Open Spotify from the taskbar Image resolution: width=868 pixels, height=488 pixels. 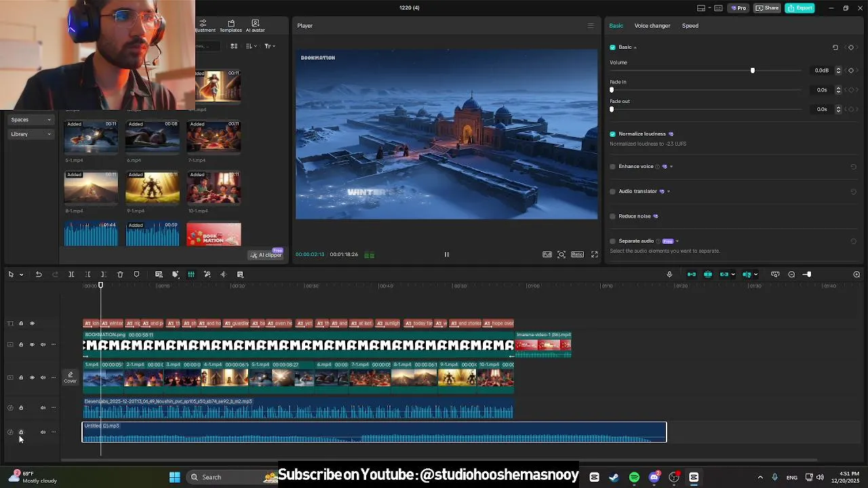pyautogui.click(x=634, y=477)
